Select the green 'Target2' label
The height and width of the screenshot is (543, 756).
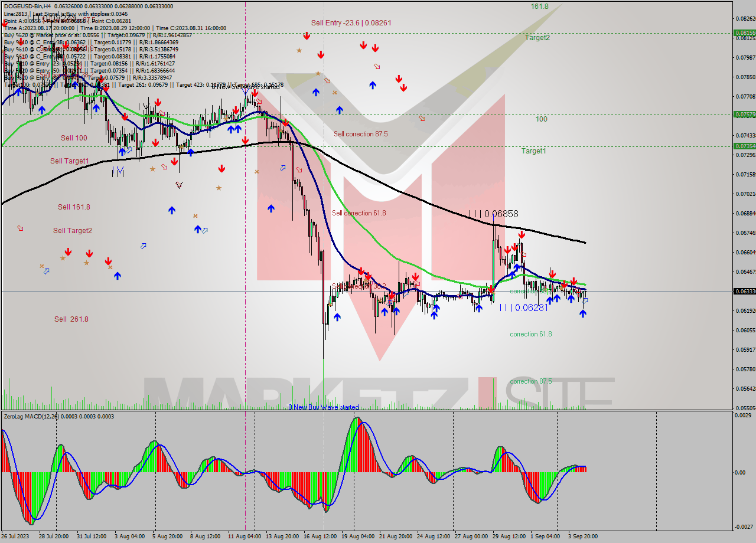pyautogui.click(x=537, y=37)
